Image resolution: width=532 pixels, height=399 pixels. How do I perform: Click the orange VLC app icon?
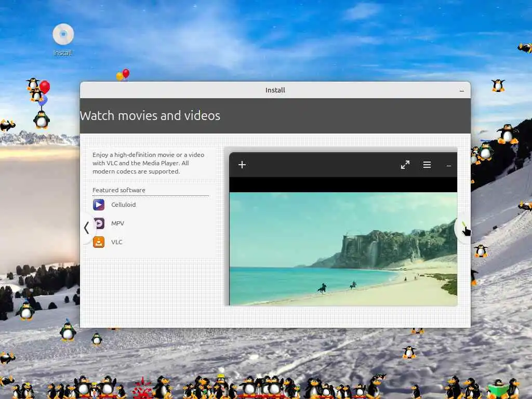tap(99, 242)
